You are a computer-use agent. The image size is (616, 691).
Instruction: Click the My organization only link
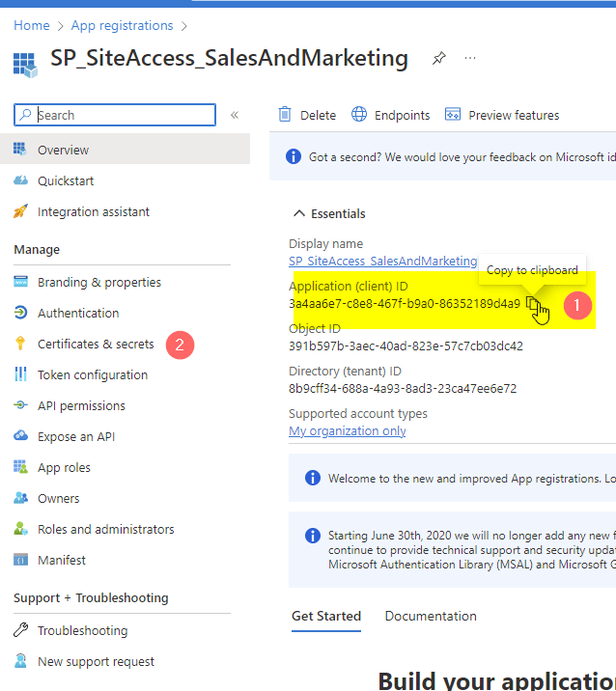click(x=347, y=431)
